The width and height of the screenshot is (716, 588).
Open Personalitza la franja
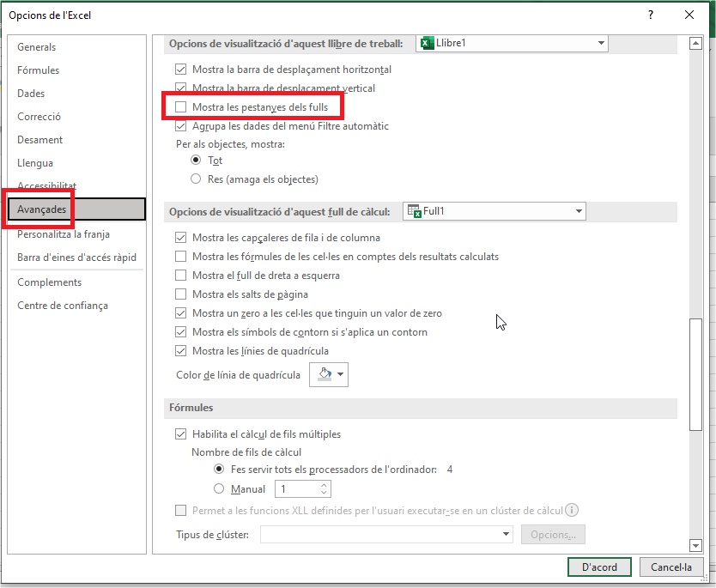coord(64,234)
